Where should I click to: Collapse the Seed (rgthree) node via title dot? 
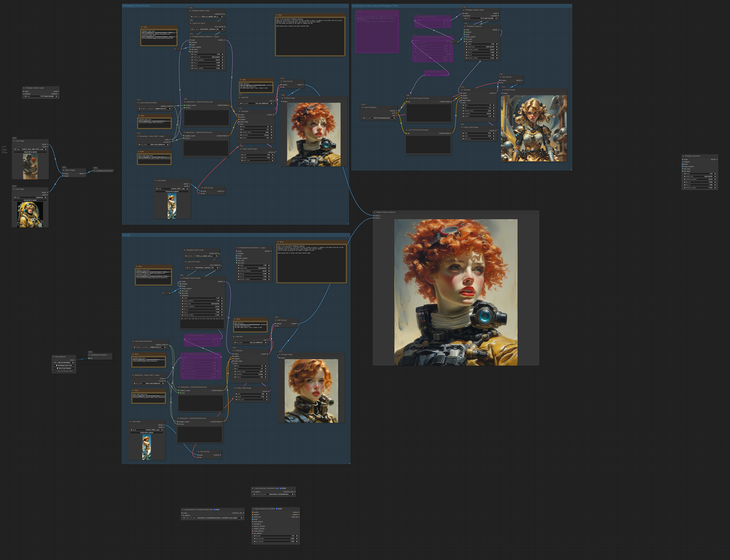(53, 357)
